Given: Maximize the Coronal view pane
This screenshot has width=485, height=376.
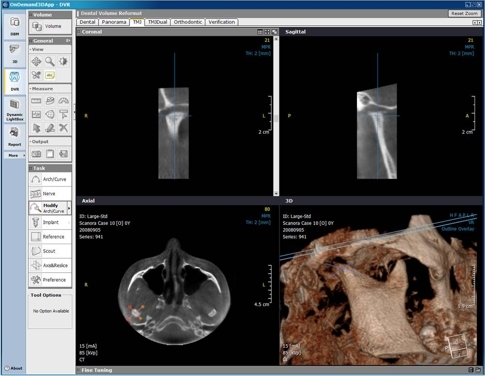Looking at the screenshot, I should pyautogui.click(x=267, y=32).
